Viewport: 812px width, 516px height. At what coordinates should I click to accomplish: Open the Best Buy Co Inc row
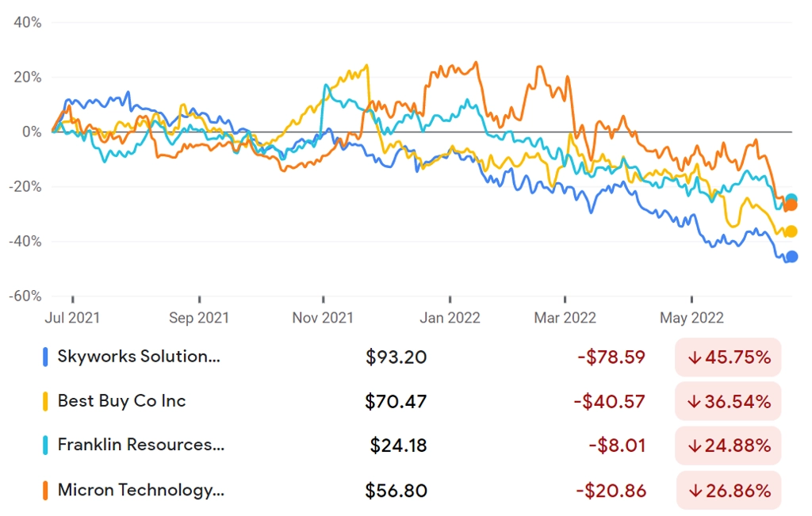point(412,402)
